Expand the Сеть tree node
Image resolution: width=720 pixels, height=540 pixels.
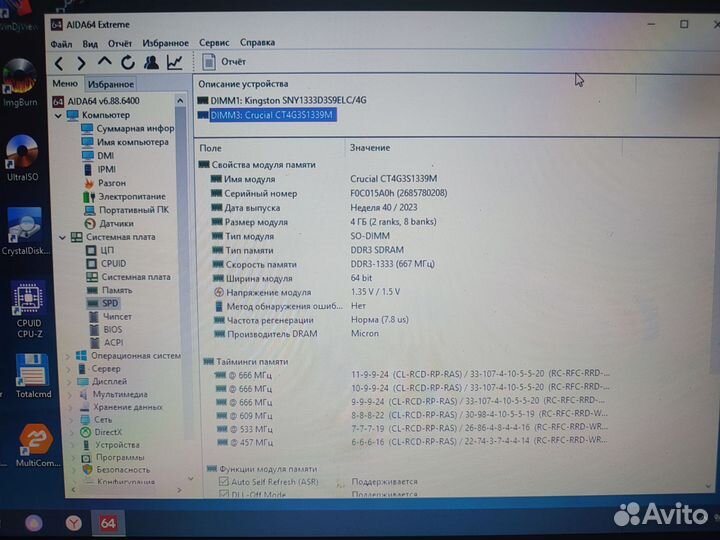click(72, 420)
